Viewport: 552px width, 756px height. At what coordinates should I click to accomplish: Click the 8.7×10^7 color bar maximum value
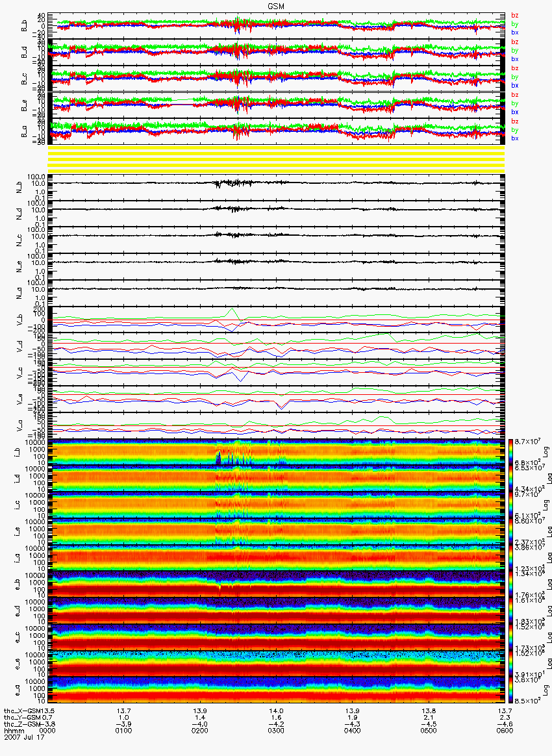tap(527, 442)
